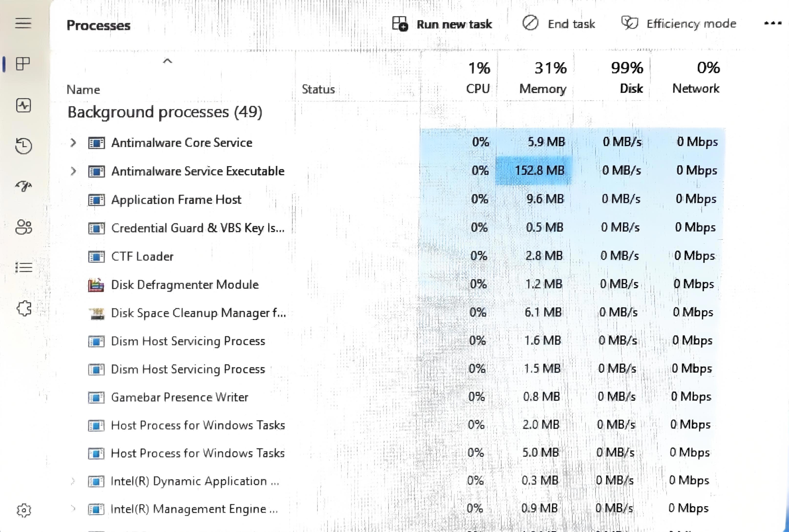Click the 6.1 MB memory value
The height and width of the screenshot is (532, 789).
pos(543,312)
